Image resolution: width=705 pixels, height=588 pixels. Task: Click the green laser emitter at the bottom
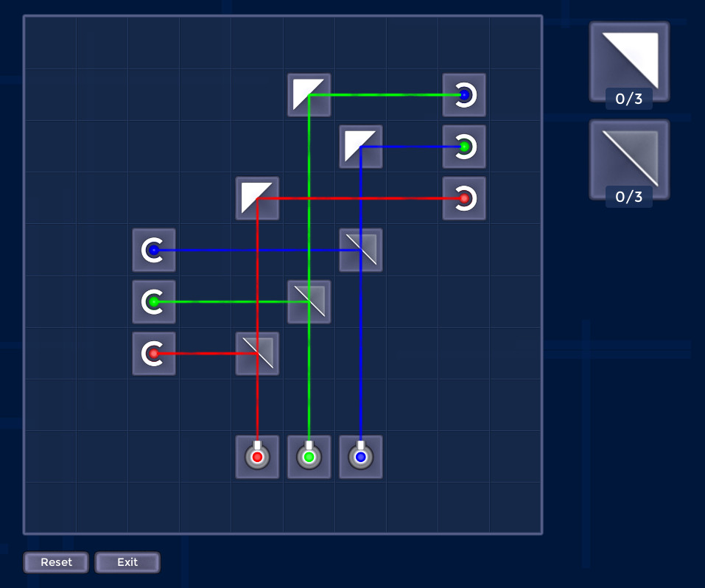(x=309, y=457)
